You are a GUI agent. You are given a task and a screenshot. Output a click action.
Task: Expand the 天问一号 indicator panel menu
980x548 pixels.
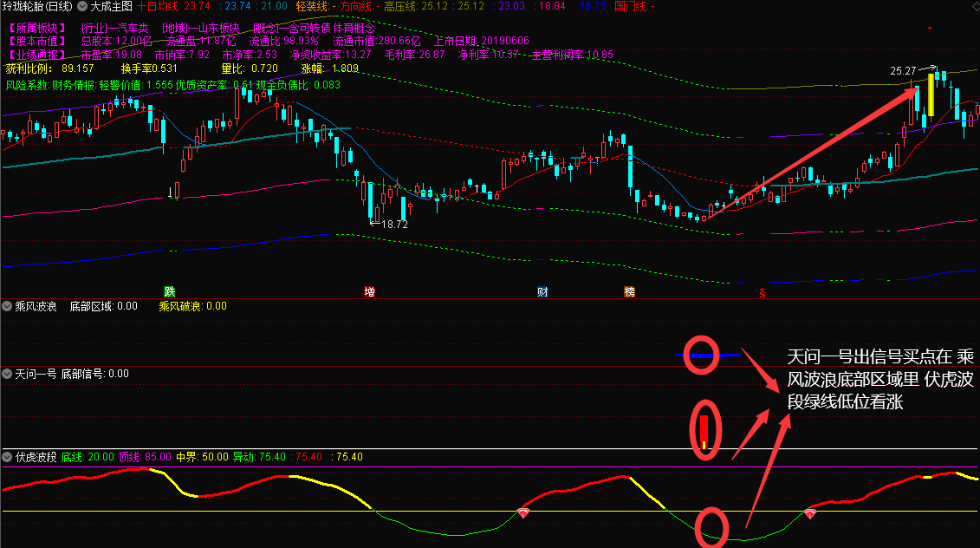[7, 374]
